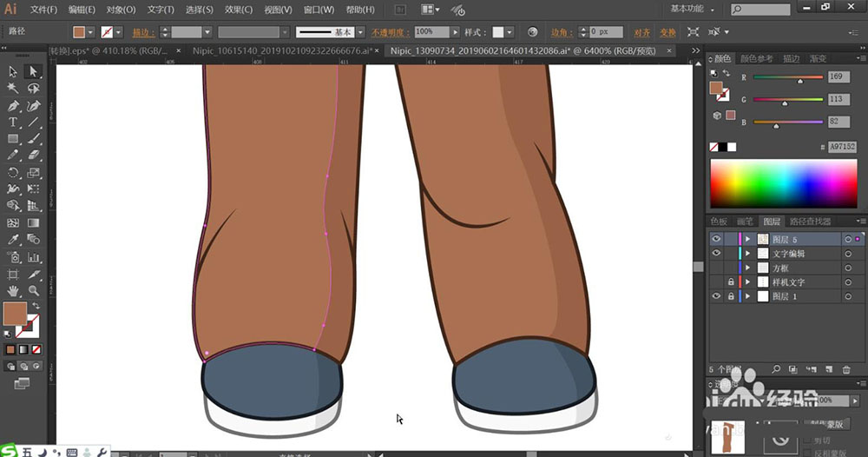Image resolution: width=868 pixels, height=457 pixels.
Task: Delete selected layer with trash icon
Action: [845, 369]
